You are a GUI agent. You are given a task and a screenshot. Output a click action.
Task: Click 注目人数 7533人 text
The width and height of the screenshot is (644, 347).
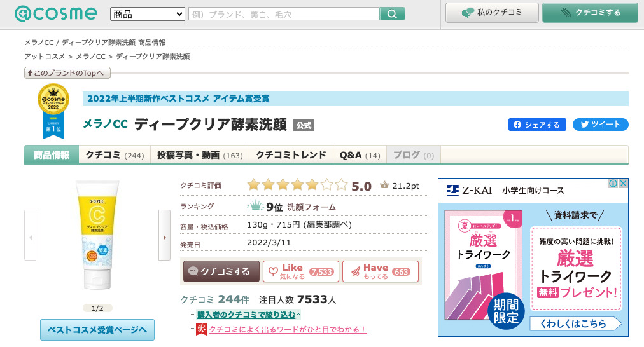(298, 300)
